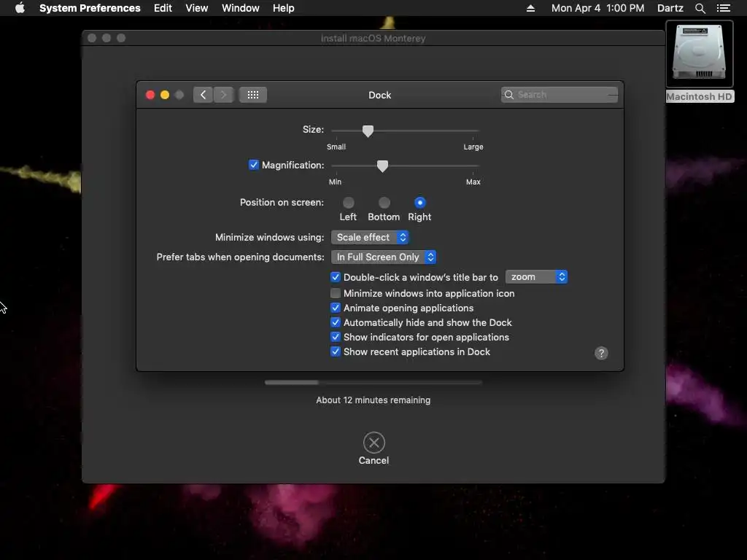Viewport: 747px width, 560px height.
Task: Close the Dock preferences window
Action: point(150,95)
